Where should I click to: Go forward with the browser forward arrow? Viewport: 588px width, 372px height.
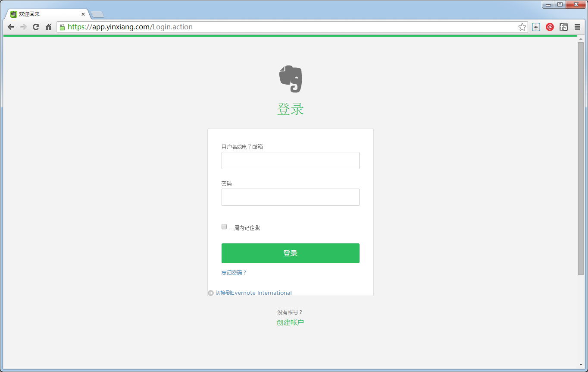(24, 27)
